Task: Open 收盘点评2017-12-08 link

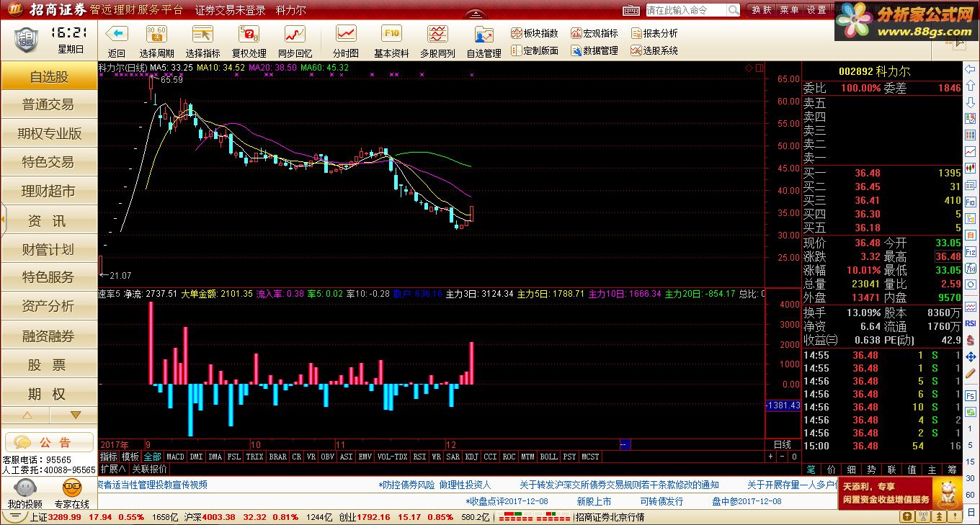Action: 507,501
